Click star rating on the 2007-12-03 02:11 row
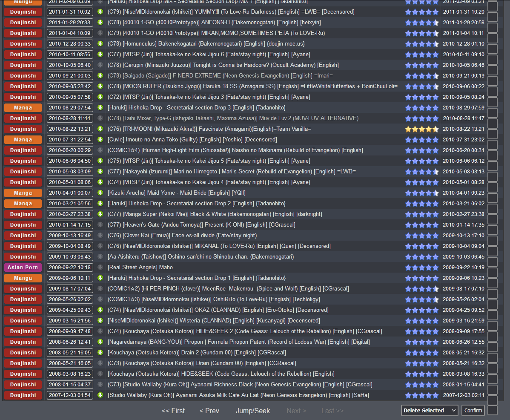 [422, 395]
